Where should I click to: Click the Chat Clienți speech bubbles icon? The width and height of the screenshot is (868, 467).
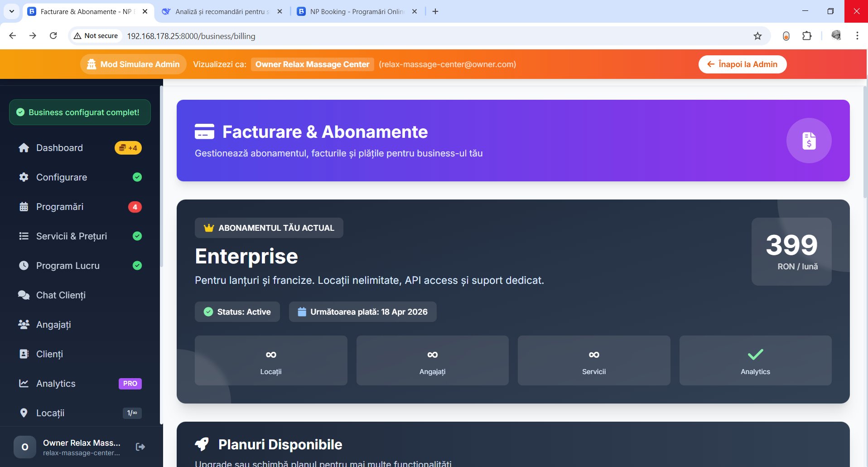pyautogui.click(x=24, y=295)
